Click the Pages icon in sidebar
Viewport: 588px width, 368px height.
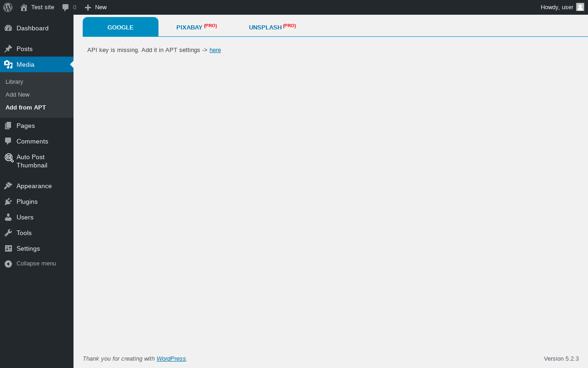click(8, 126)
